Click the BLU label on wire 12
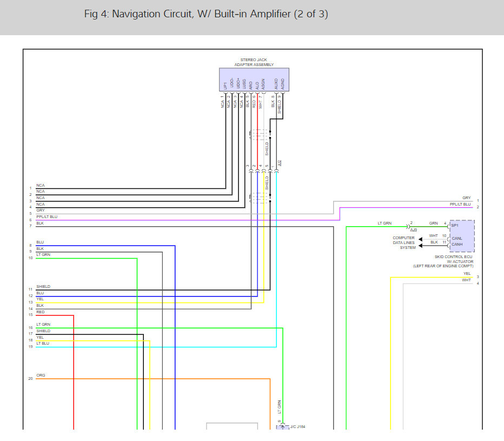 click(40, 293)
